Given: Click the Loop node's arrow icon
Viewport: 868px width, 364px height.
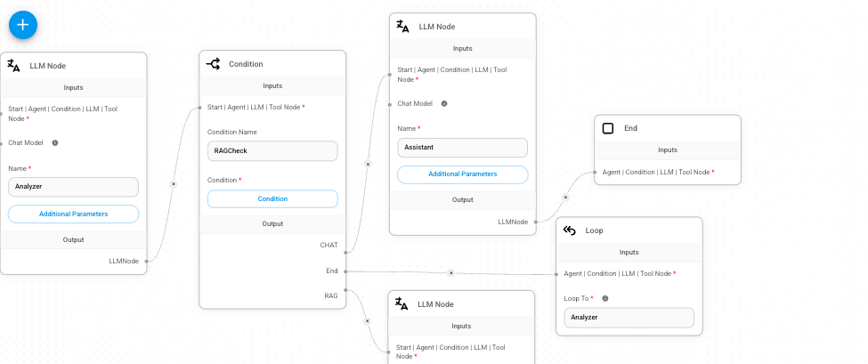Looking at the screenshot, I should (570, 231).
